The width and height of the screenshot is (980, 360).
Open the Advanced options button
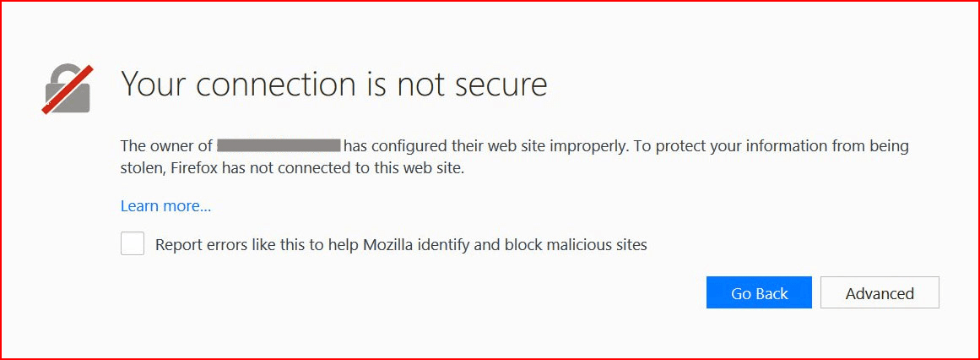click(880, 292)
